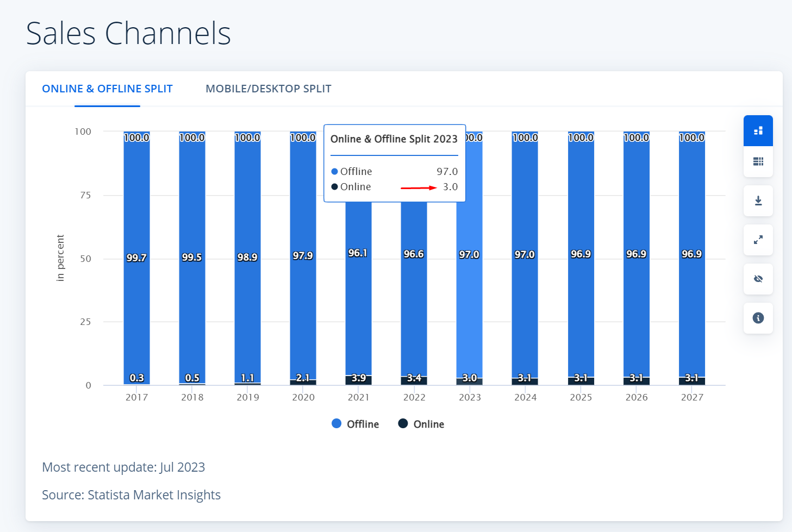The width and height of the screenshot is (792, 532).
Task: Click the Online tooltip row label
Action: click(x=356, y=186)
